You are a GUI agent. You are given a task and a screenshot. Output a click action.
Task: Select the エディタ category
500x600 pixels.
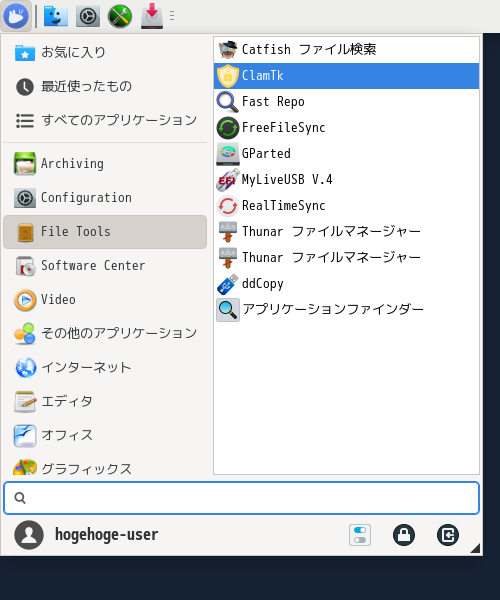click(105, 402)
